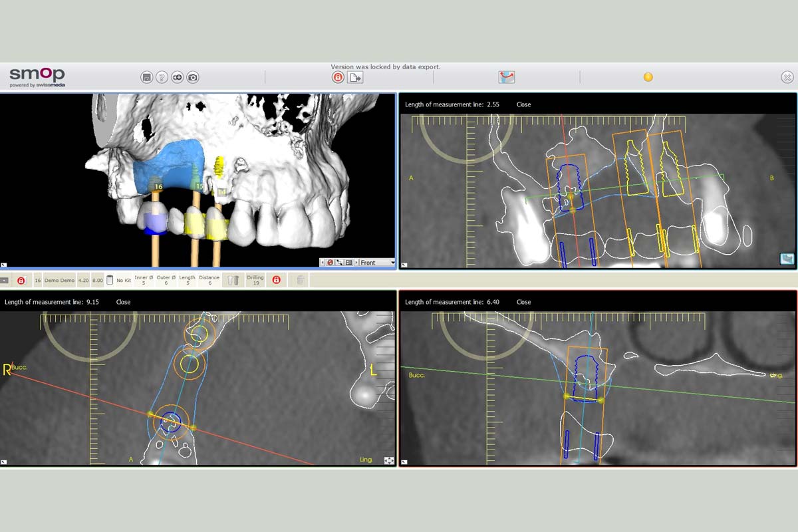798x532 pixels.
Task: Open the help question mark icon
Action: pyautogui.click(x=162, y=78)
